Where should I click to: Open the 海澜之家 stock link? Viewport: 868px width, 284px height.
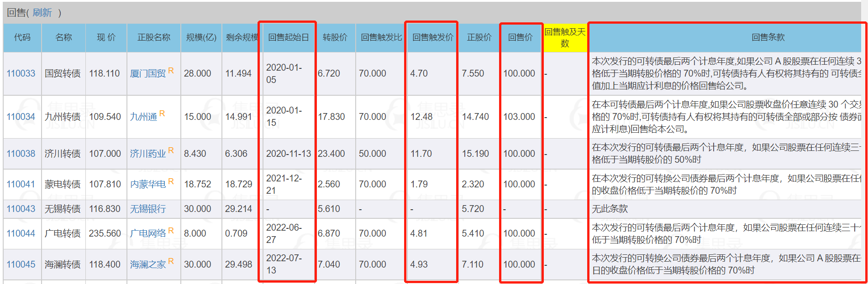[148, 264]
